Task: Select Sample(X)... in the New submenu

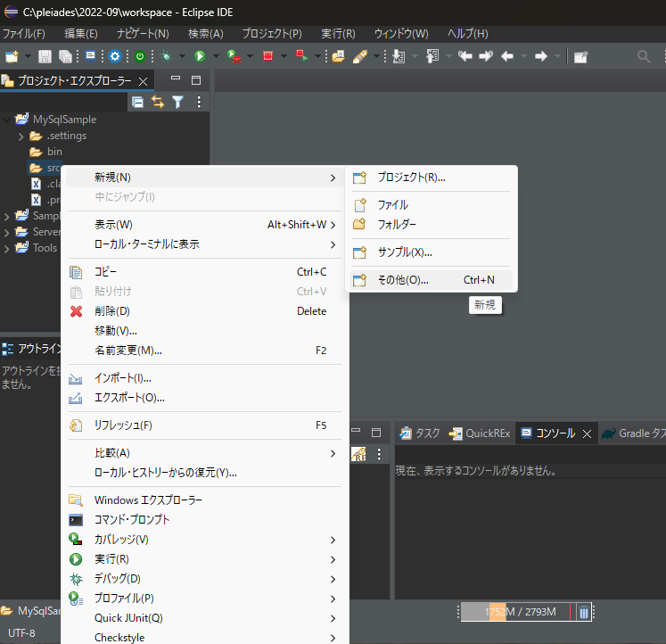Action: tap(432, 252)
